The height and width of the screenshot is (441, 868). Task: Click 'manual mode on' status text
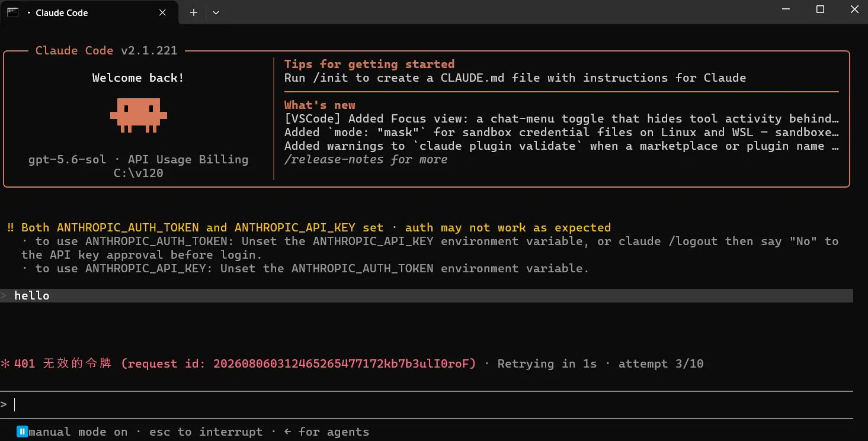pos(78,432)
